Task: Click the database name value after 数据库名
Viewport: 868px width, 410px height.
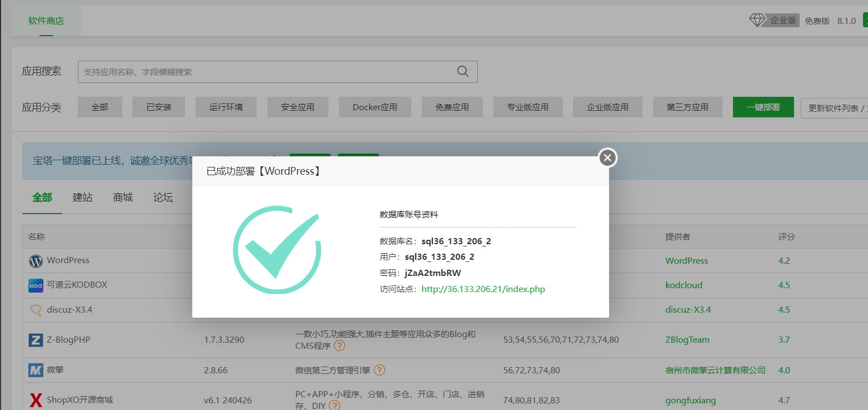Action: (456, 241)
